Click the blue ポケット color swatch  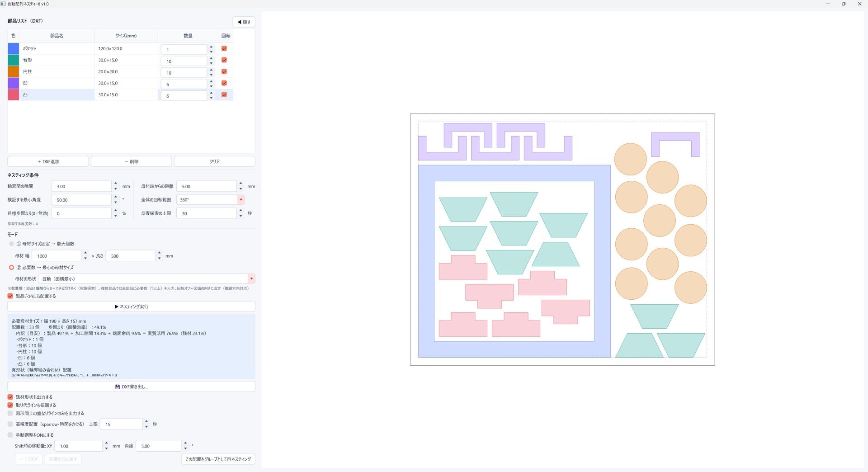click(x=14, y=48)
